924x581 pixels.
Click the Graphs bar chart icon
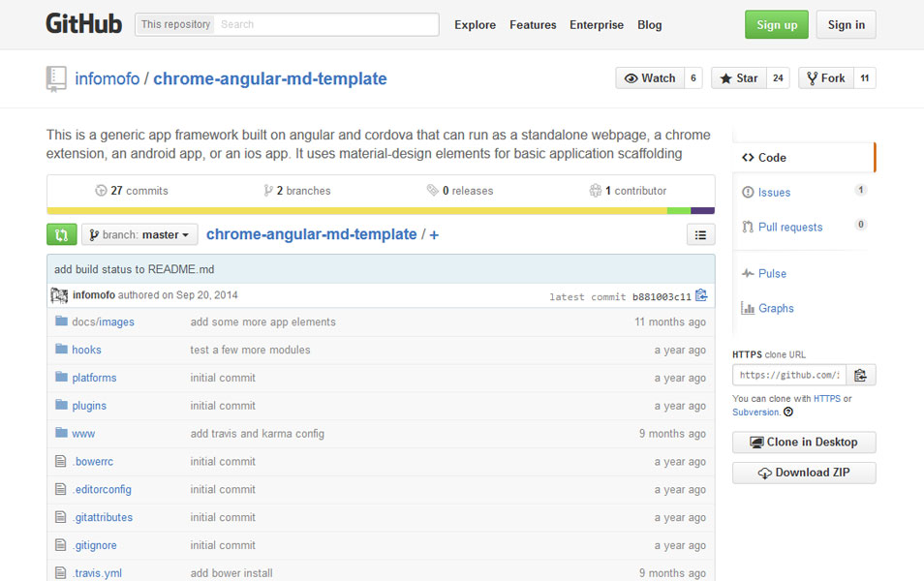(x=748, y=308)
